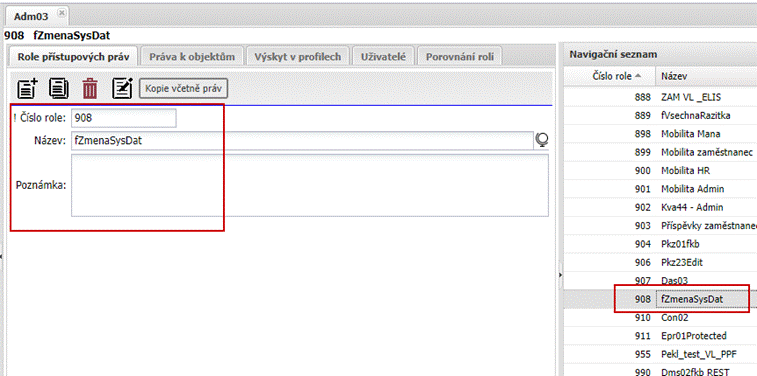The height and width of the screenshot is (376, 757).
Task: Click the Navigační seznam panel header
Action: 660,55
